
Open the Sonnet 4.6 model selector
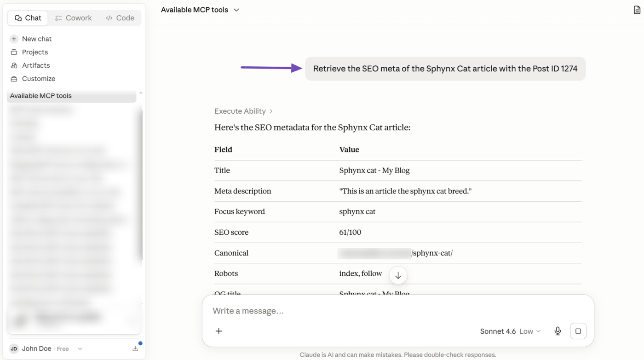point(510,331)
